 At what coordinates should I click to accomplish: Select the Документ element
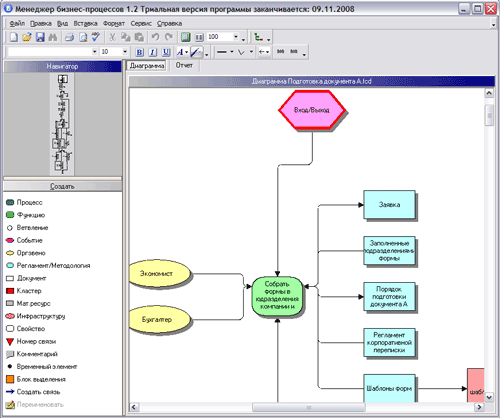[x=31, y=278]
